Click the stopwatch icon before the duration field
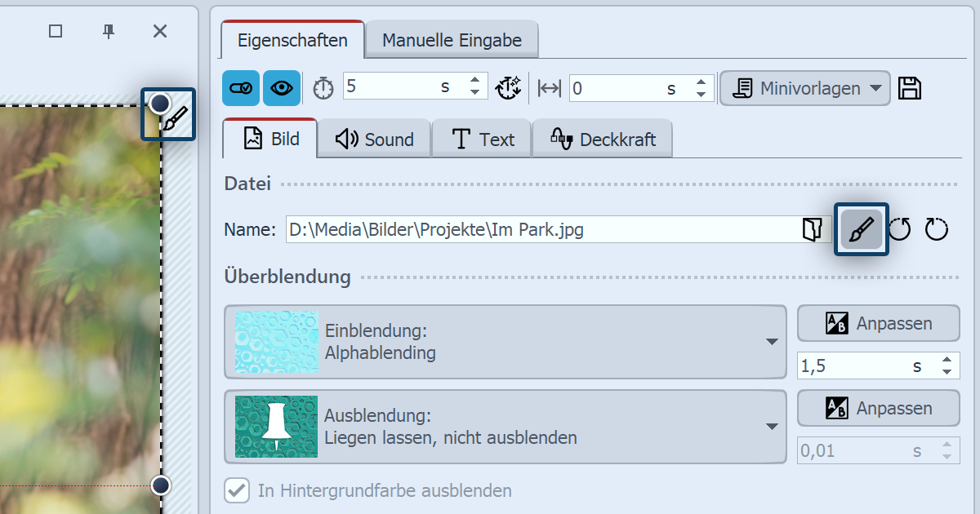Image resolution: width=980 pixels, height=514 pixels. (x=323, y=88)
